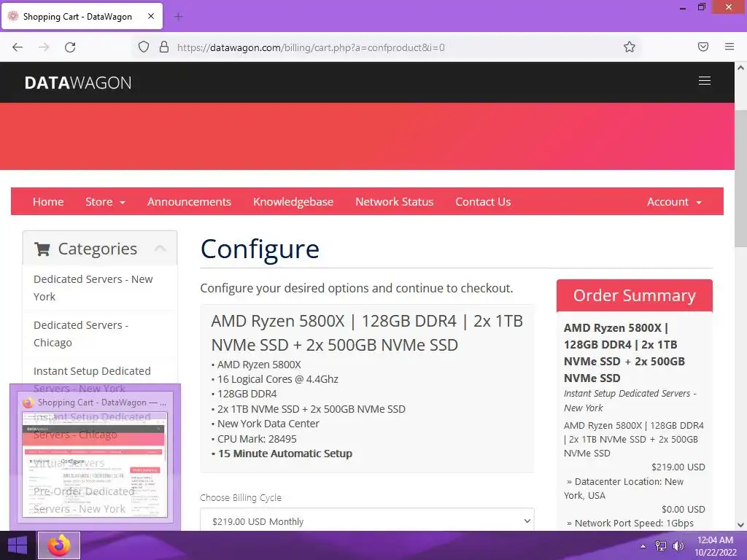The image size is (747, 560).
Task: Click the Categories cart icon
Action: click(42, 249)
